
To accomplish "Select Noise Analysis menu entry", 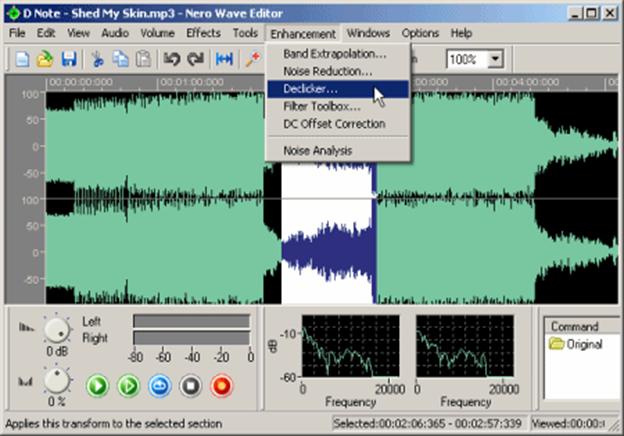I will point(338,151).
